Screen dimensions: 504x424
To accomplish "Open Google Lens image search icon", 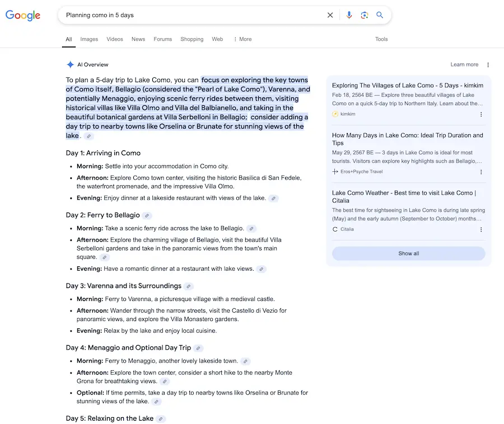I will click(365, 15).
